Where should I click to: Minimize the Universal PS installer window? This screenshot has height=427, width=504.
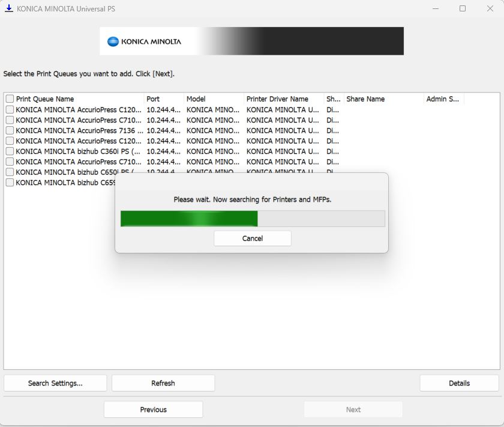click(x=435, y=8)
